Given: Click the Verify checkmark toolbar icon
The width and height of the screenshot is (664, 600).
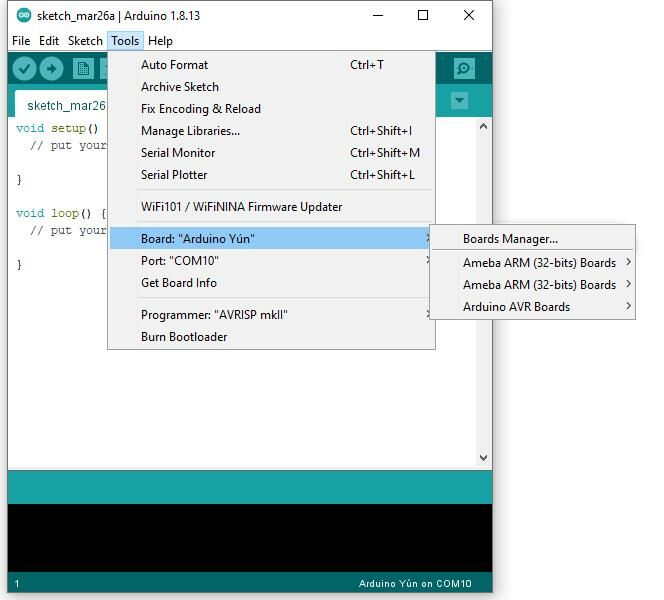Looking at the screenshot, I should tap(25, 68).
